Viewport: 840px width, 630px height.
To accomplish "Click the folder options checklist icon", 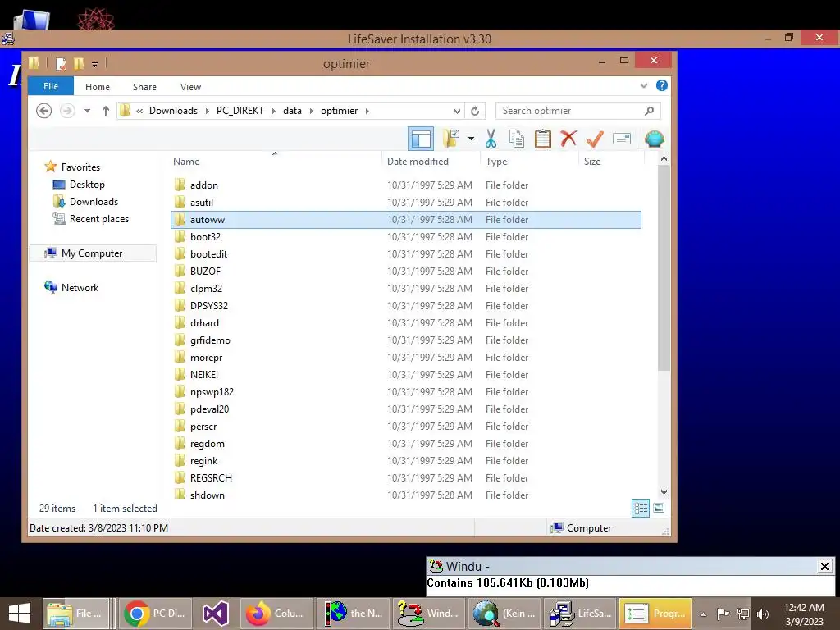I will tap(451, 139).
